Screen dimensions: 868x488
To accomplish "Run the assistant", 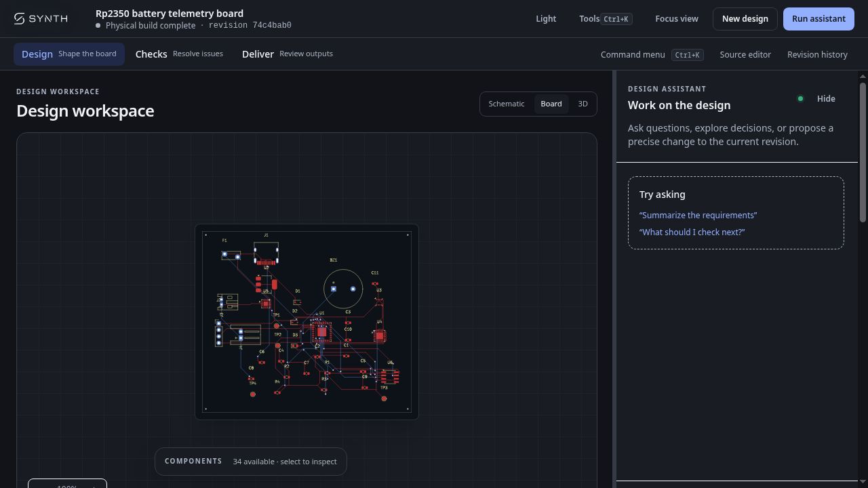I will (818, 19).
